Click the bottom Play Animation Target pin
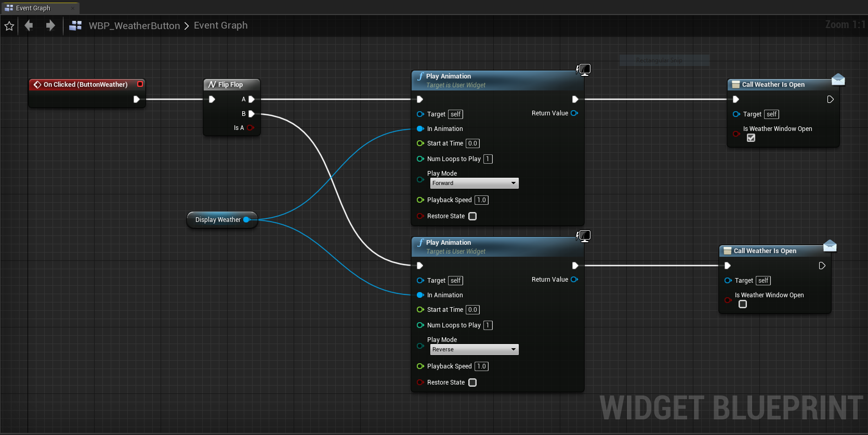The width and height of the screenshot is (868, 435). [420, 281]
